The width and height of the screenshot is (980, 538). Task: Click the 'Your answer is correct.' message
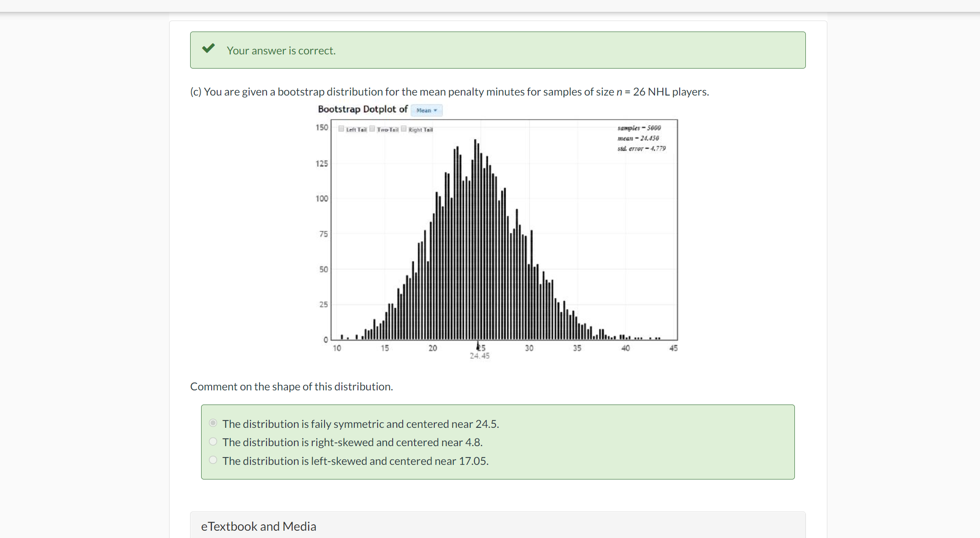[281, 51]
